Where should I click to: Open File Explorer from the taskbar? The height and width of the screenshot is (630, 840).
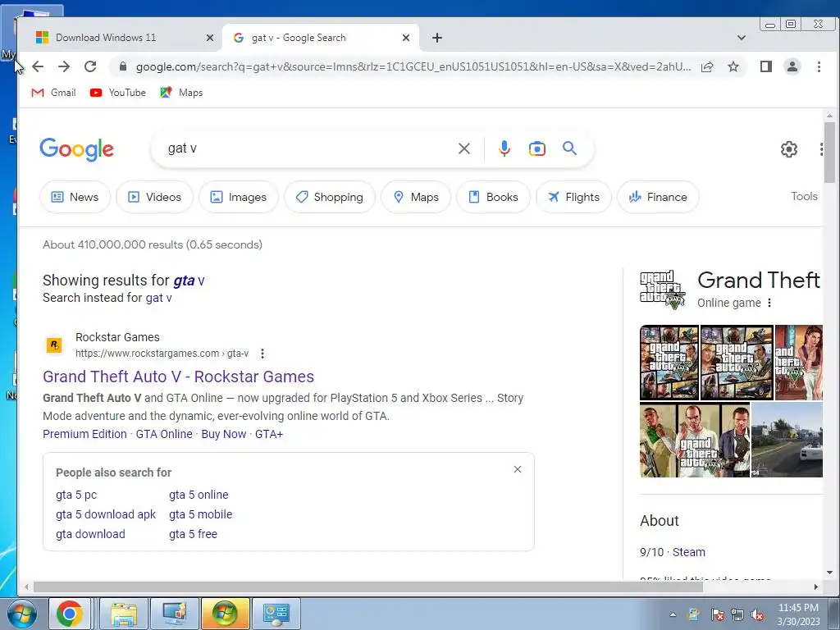124,614
